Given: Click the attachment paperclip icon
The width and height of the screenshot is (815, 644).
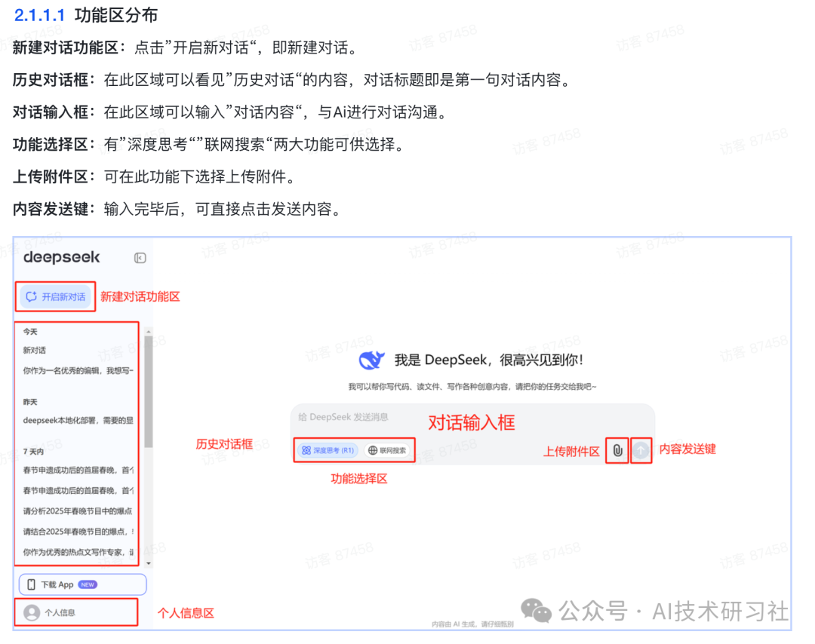Looking at the screenshot, I should pyautogui.click(x=617, y=450).
